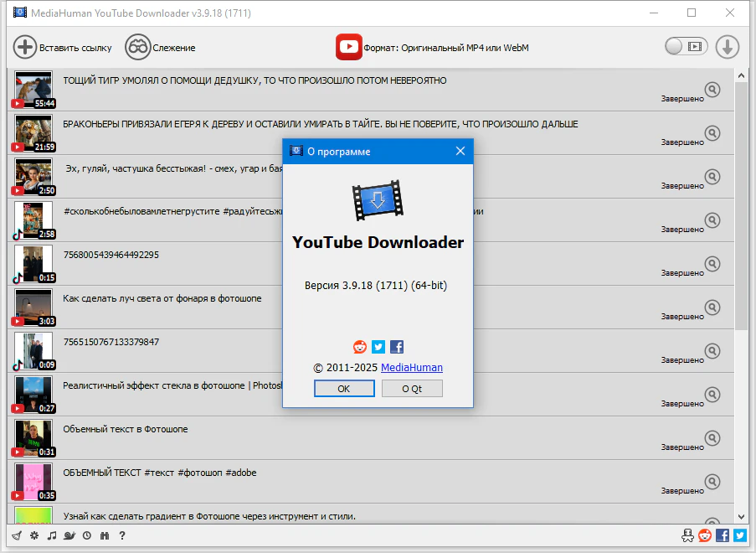This screenshot has width=756, height=553.
Task: Click Reddit icon in О программе dialog
Action: [360, 347]
